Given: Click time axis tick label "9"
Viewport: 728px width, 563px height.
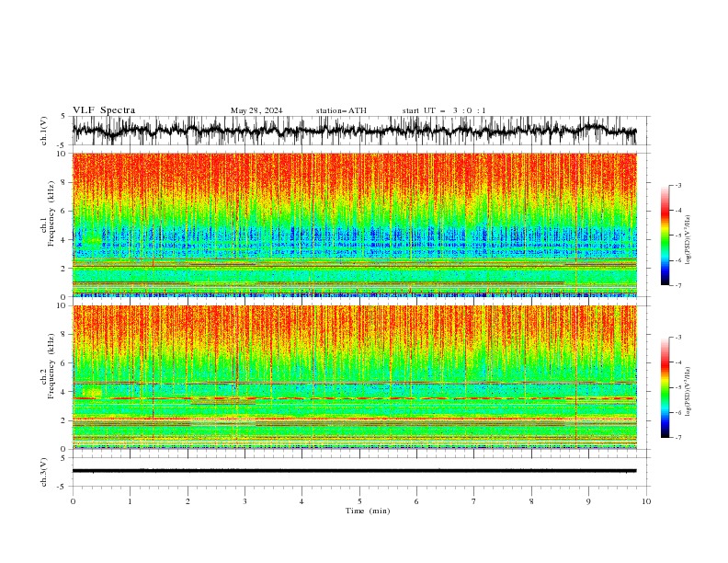Looking at the screenshot, I should (x=588, y=501).
